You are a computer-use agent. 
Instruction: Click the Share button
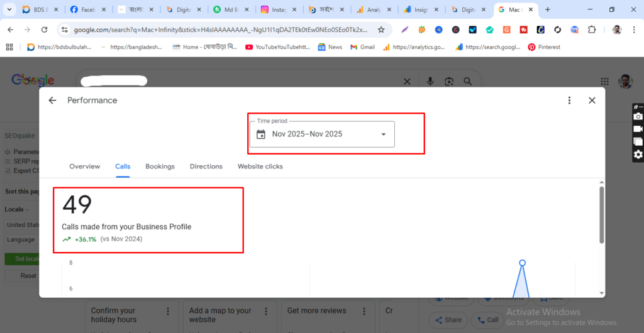click(448, 320)
